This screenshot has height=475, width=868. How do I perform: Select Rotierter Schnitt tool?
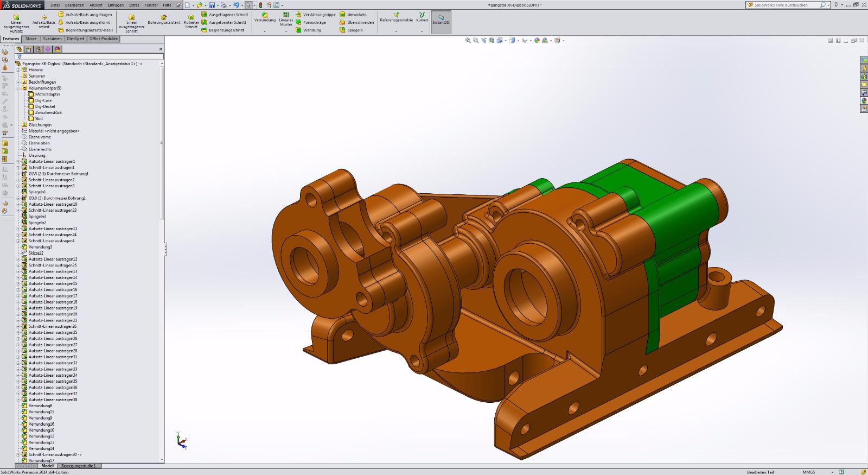[x=191, y=21]
